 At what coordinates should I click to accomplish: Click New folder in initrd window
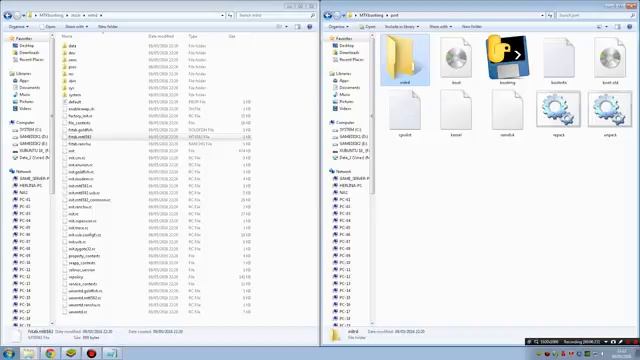point(108,27)
